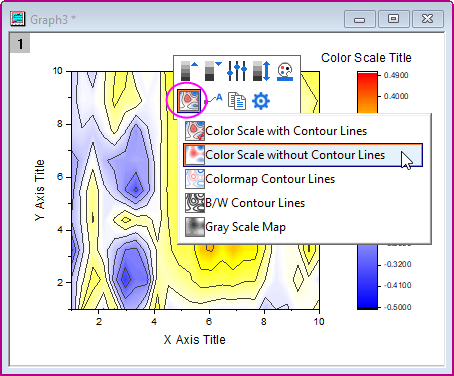This screenshot has height=376, width=454.
Task: Click the Graph3 window icon
Action: pos(17,19)
